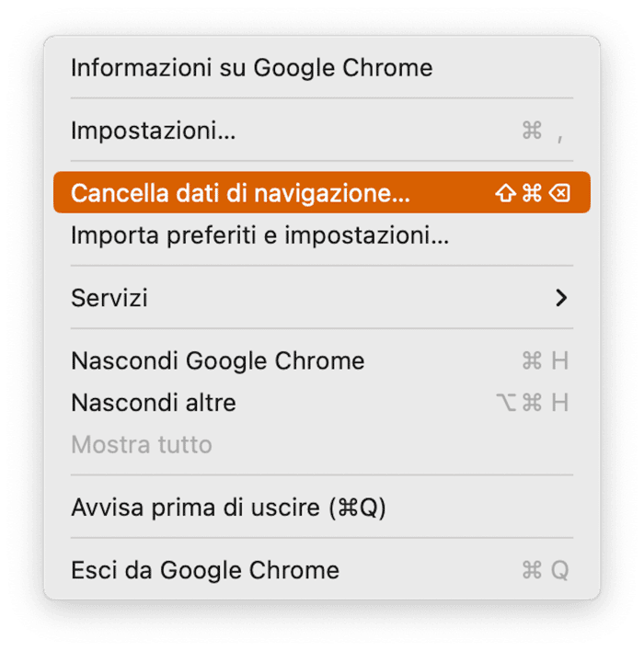Click command symbol in highlighted Cancella row

pos(533,193)
